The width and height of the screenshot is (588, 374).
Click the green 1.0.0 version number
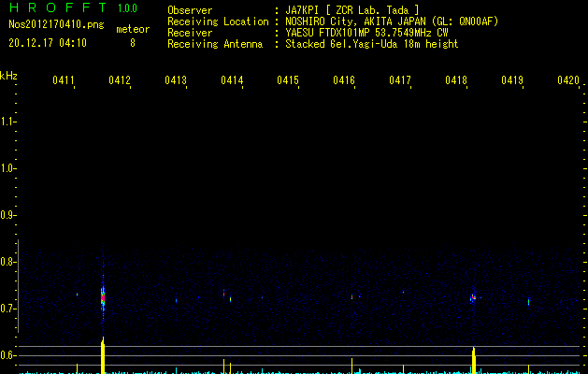[126, 9]
